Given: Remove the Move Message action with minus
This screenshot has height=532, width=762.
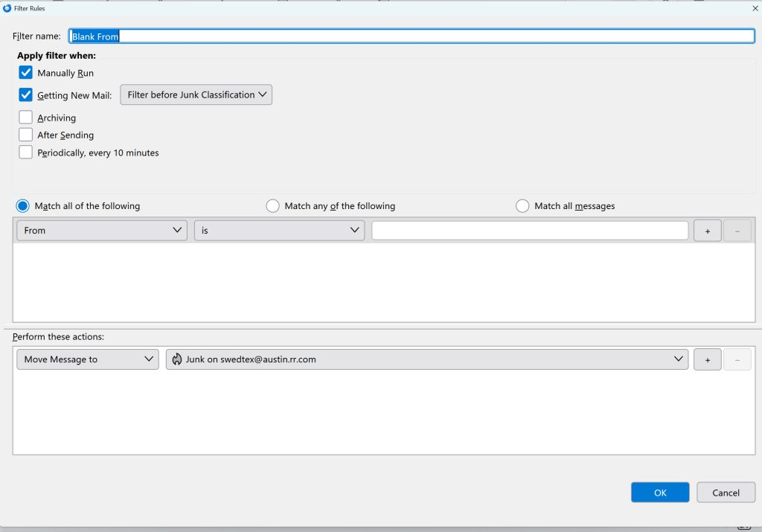Looking at the screenshot, I should coord(737,359).
